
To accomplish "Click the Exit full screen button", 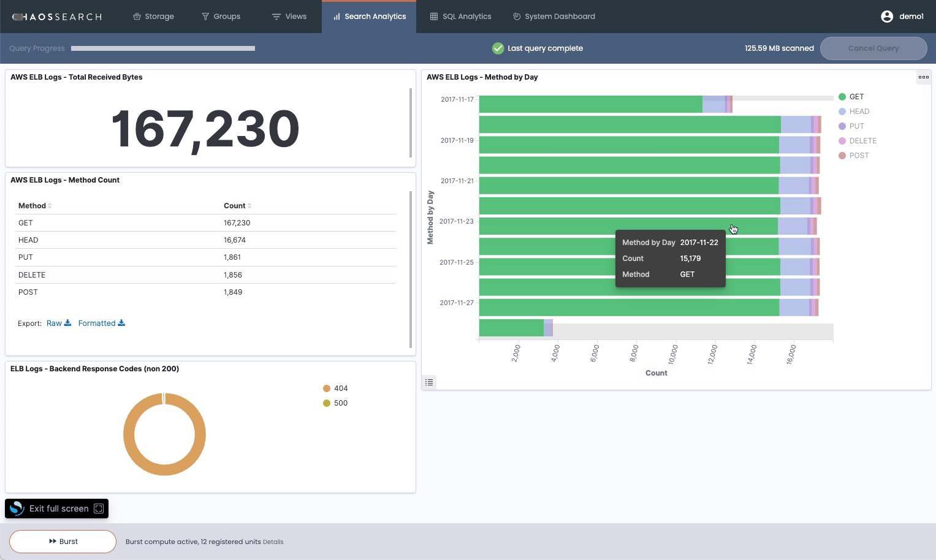I will click(56, 509).
